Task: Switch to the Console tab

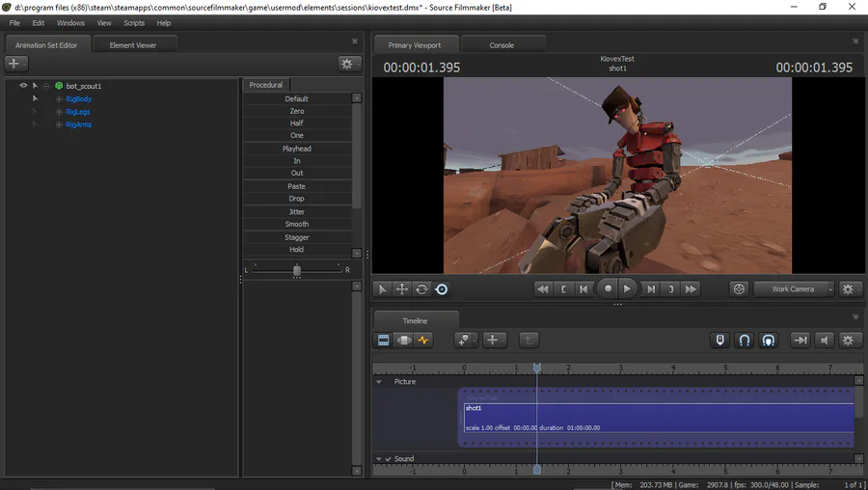Action: (502, 44)
